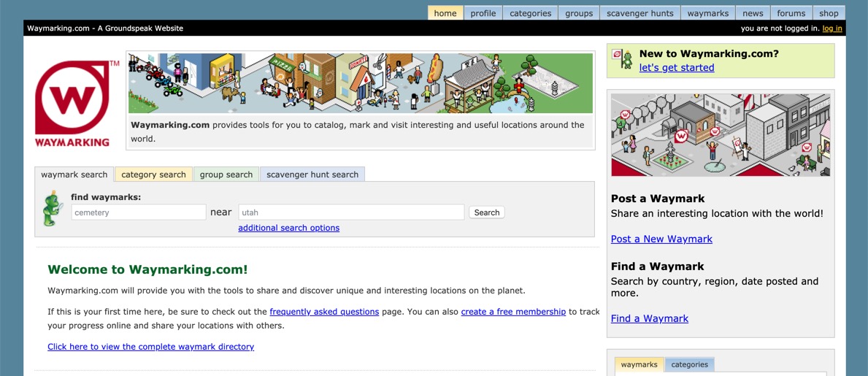Image resolution: width=868 pixels, height=376 pixels.
Task: Open the shop tab
Action: 829,13
